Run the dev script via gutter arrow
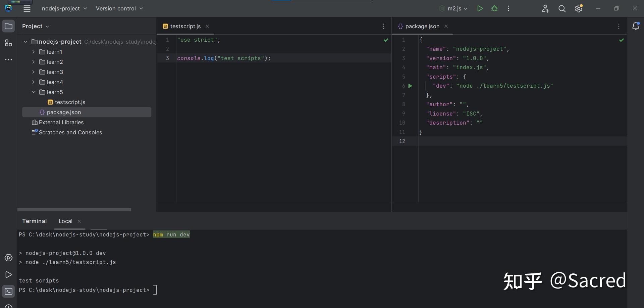 410,86
